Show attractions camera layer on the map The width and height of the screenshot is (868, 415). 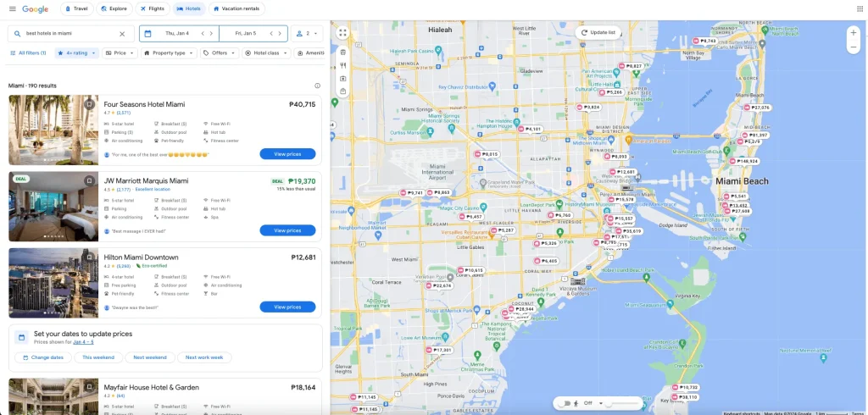click(342, 79)
